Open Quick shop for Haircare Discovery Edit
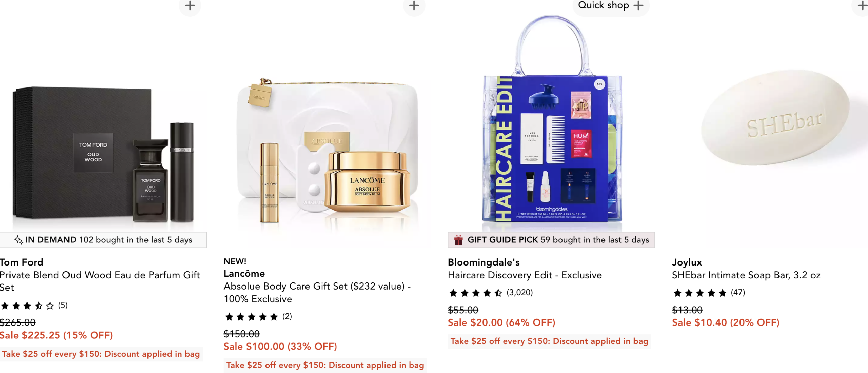Viewport: 868px width, 373px height. tap(611, 5)
